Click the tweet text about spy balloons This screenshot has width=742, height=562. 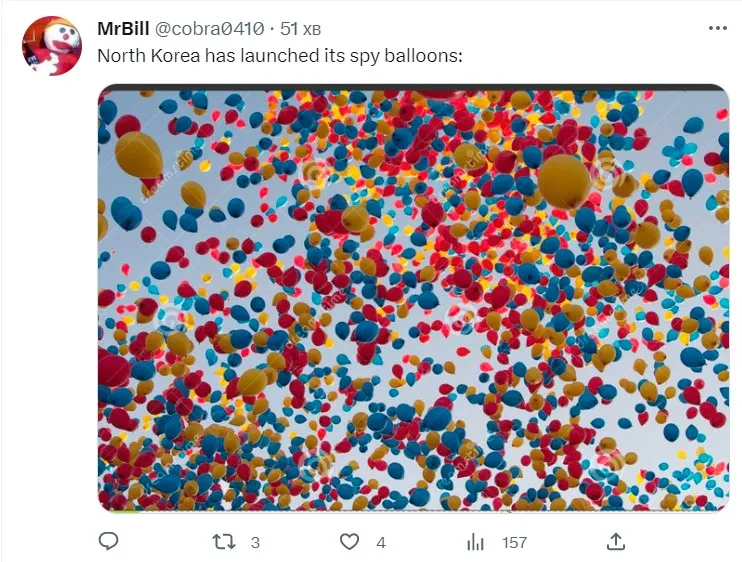tap(280, 56)
